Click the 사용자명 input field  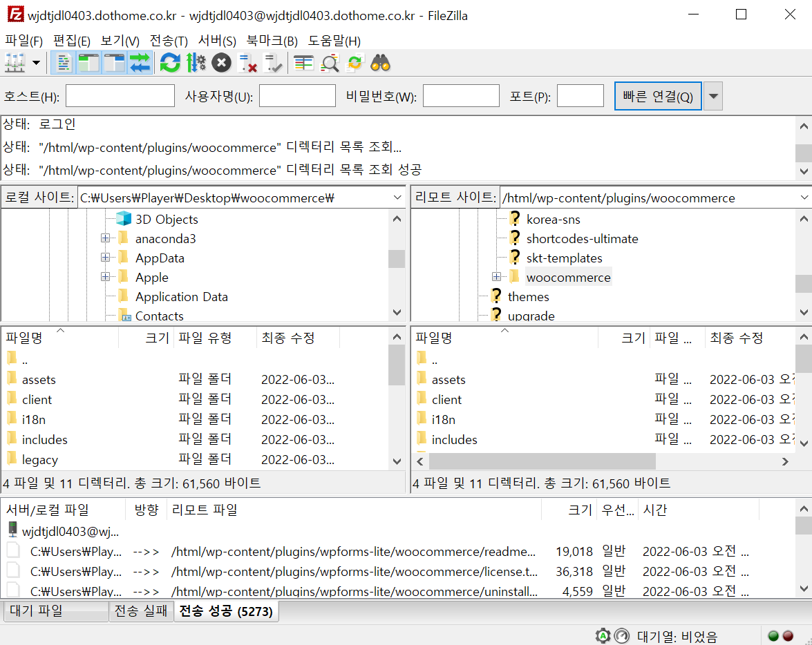pyautogui.click(x=297, y=96)
